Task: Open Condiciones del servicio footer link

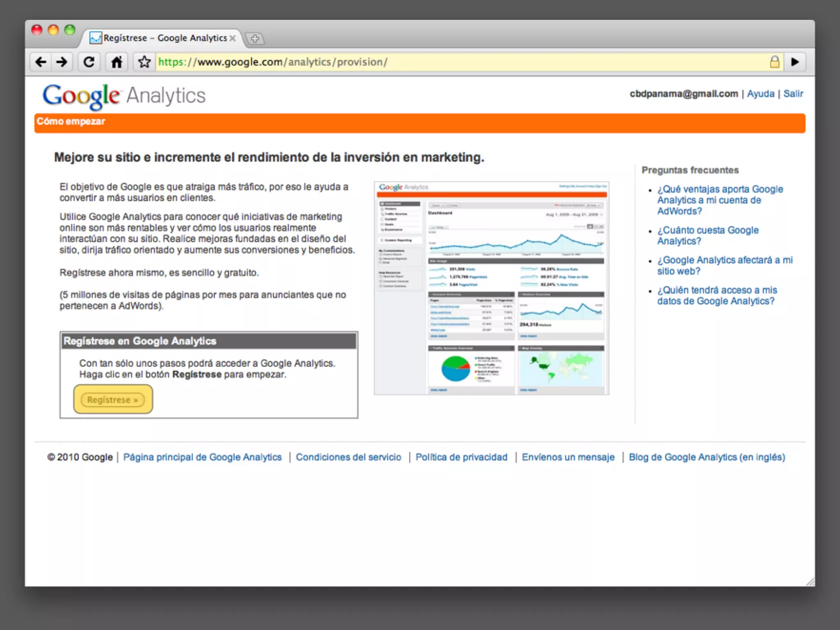Action: [x=348, y=457]
